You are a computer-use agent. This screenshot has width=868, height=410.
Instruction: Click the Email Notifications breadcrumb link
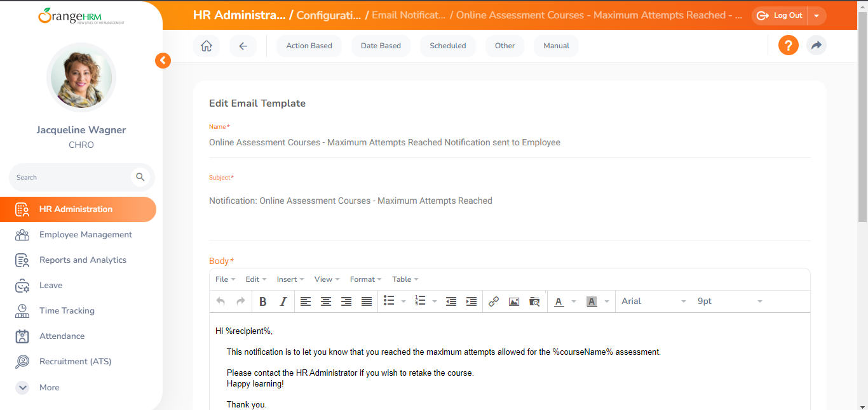click(x=409, y=15)
